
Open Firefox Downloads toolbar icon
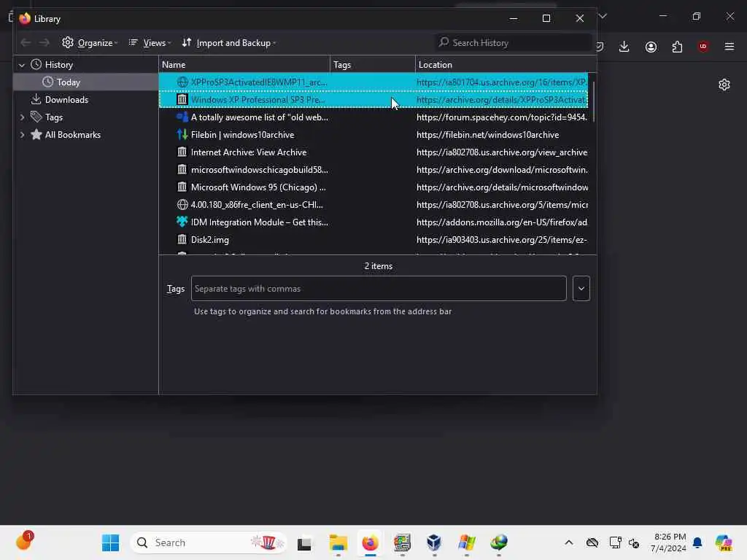click(624, 47)
